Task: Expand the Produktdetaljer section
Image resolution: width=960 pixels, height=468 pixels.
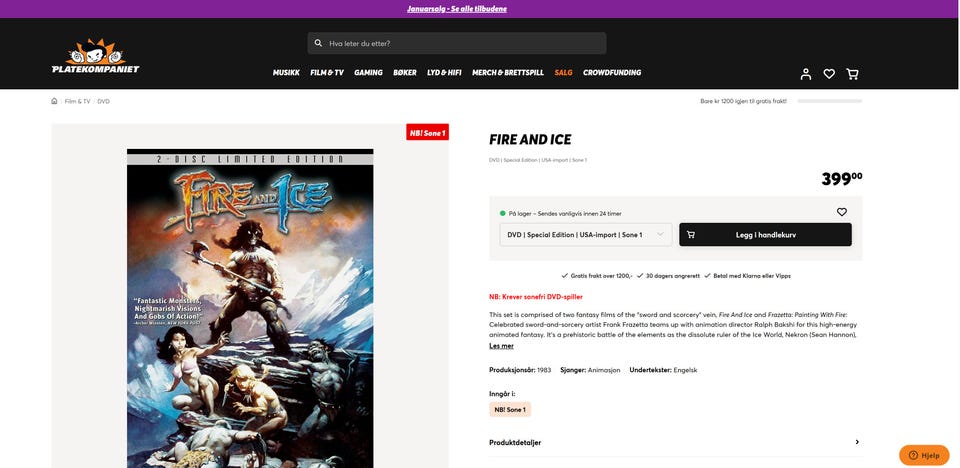Action: [x=675, y=442]
